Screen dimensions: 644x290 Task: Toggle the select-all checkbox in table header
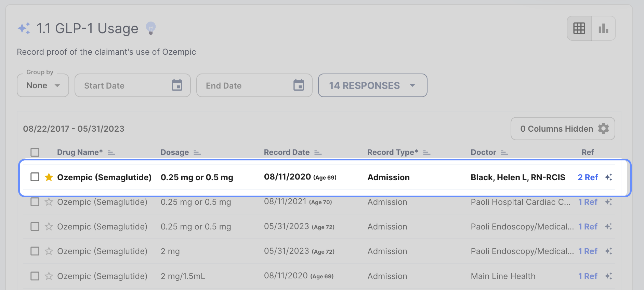35,152
